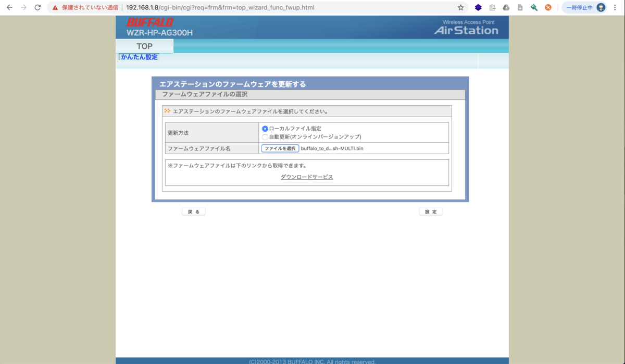Open the Chrome three-dot menu
The width and height of the screenshot is (625, 364).
[x=615, y=8]
